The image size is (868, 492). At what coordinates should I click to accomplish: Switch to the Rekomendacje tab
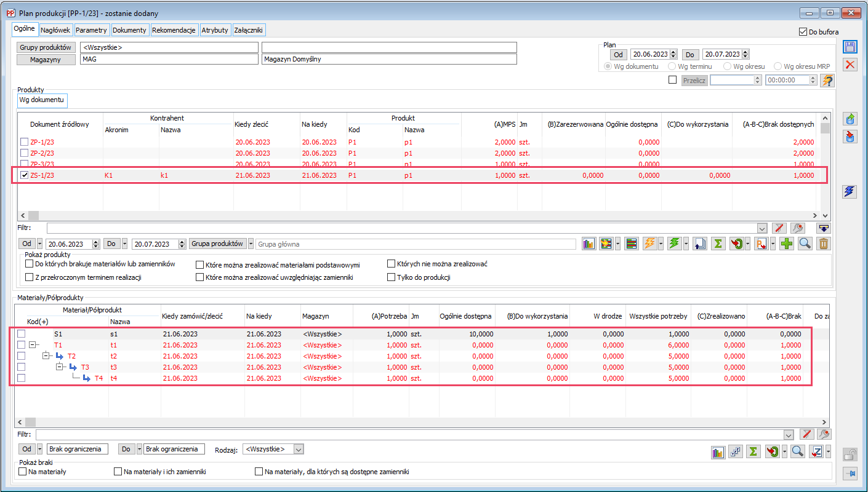pyautogui.click(x=174, y=30)
